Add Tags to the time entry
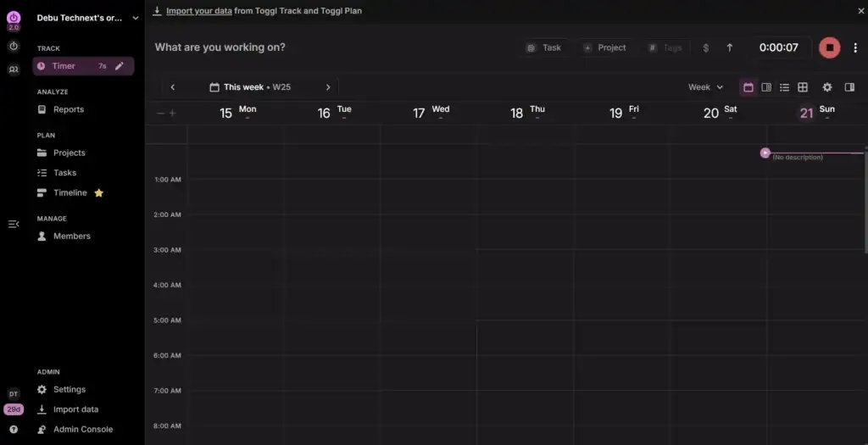Viewport: 868px width, 445px height. 666,47
